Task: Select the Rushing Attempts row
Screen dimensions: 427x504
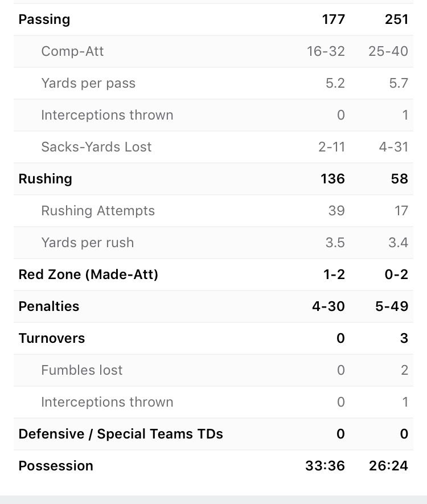Action: click(213, 211)
